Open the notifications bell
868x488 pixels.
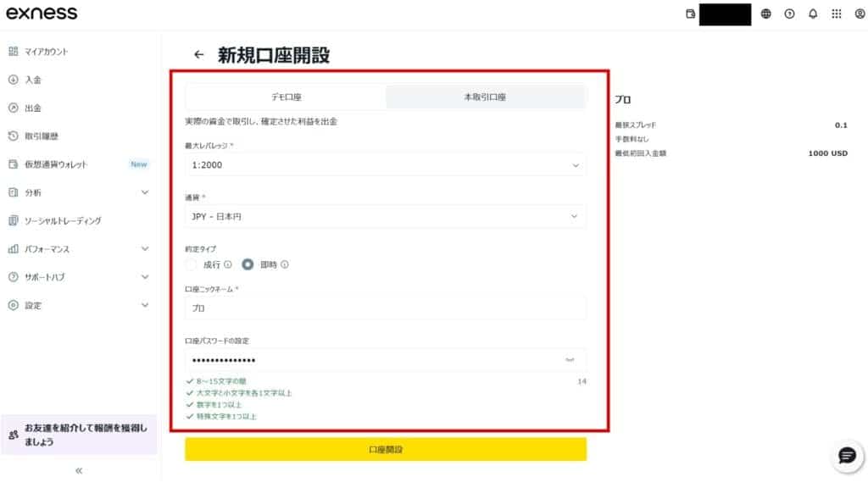(x=813, y=14)
